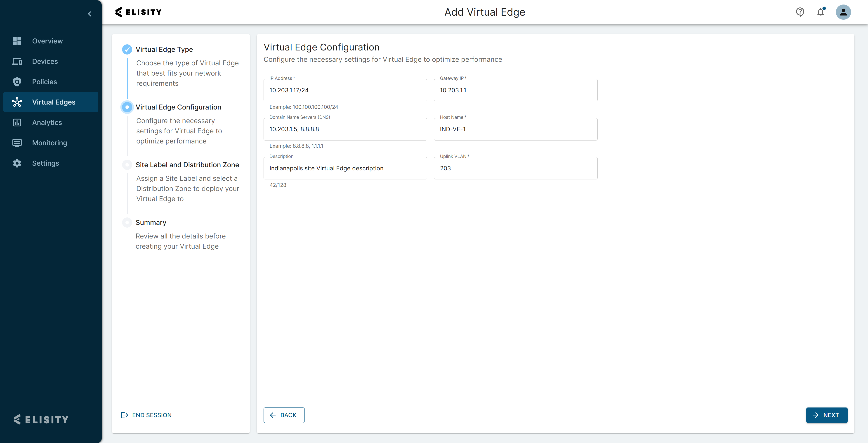The height and width of the screenshot is (443, 868).
Task: Select the Virtual Edge Configuration step indicator
Action: pos(127,107)
